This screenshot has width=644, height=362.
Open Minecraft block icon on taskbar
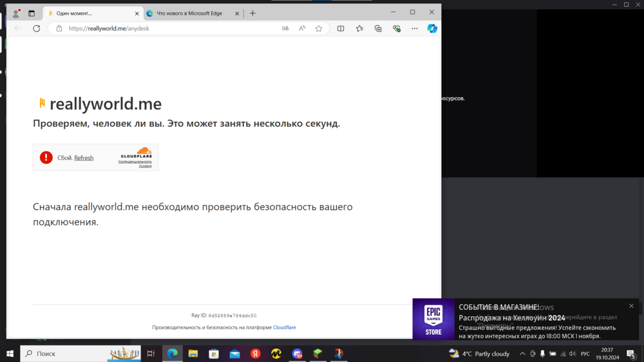(318, 354)
